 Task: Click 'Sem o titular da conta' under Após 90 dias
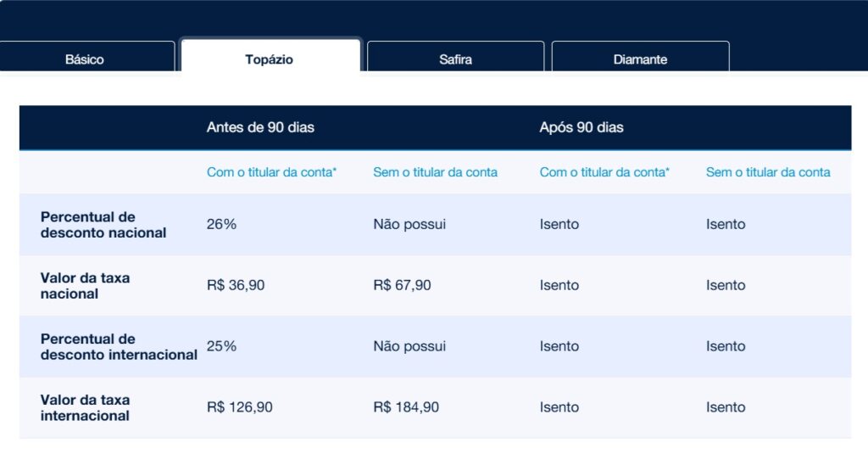(768, 172)
